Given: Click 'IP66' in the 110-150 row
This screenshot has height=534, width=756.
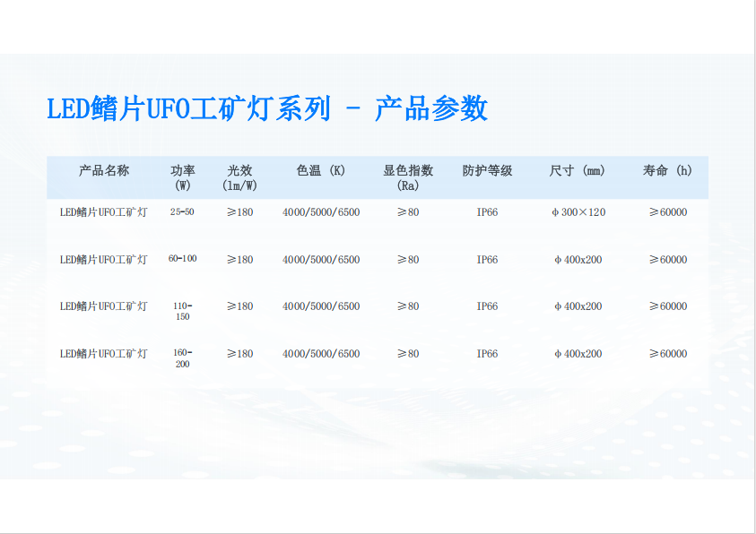Looking at the screenshot, I should click(487, 306).
